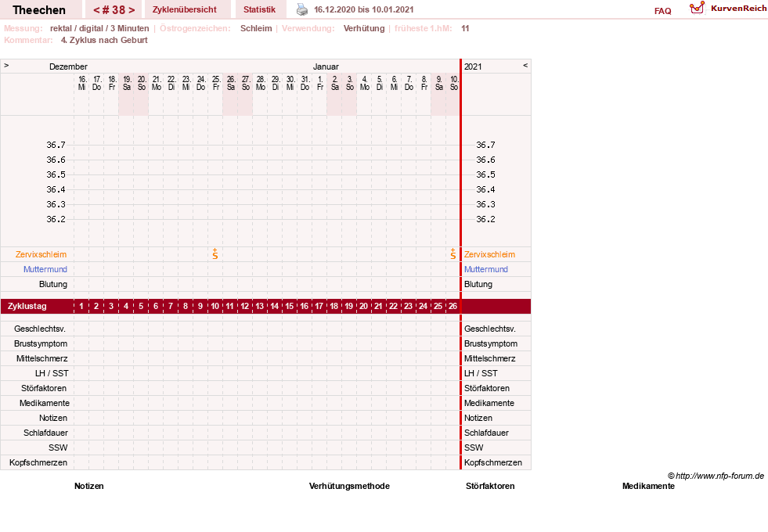
Task: Select the 10. So date column header
Action: 454,83
